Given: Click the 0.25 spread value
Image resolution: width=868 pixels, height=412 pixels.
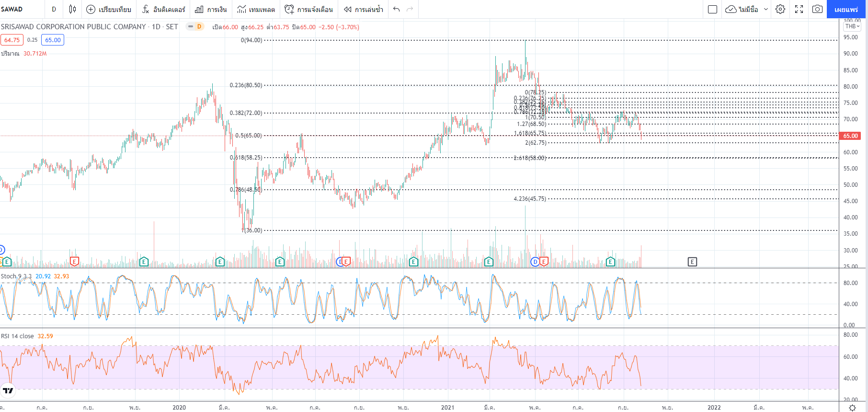Looking at the screenshot, I should 32,40.
